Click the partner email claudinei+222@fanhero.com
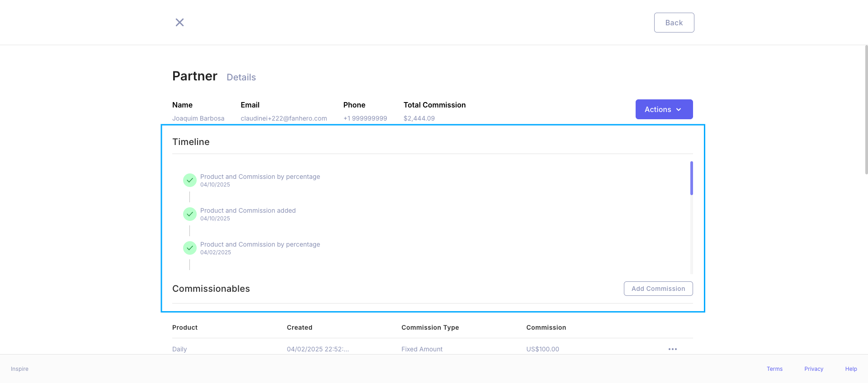The width and height of the screenshot is (868, 383). click(283, 118)
